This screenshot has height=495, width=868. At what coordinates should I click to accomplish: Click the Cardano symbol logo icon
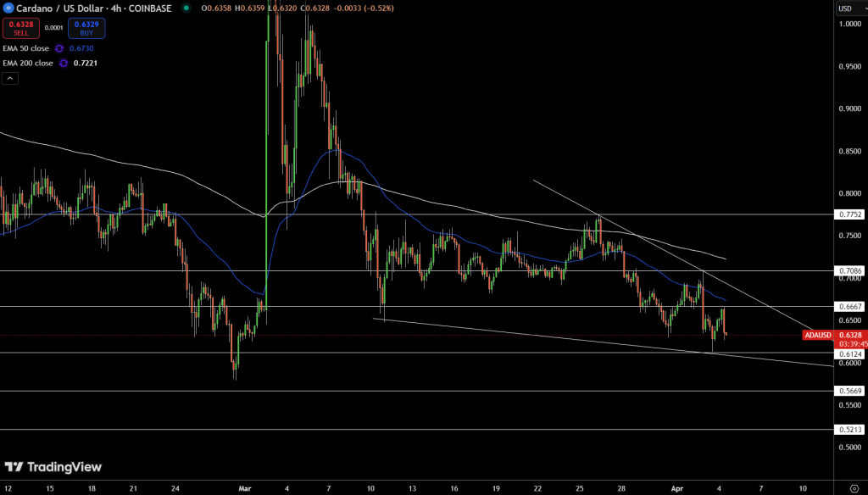(x=8, y=8)
